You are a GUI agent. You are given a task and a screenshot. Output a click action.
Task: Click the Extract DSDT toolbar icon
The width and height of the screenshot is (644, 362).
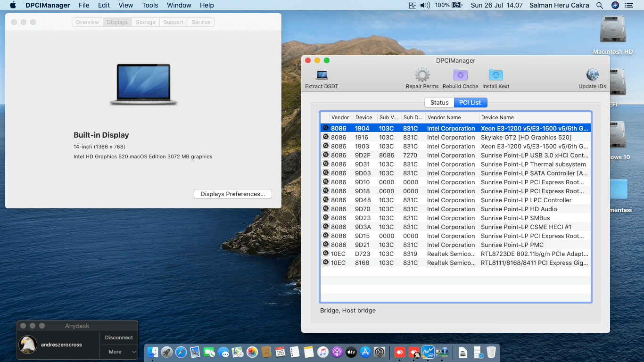pyautogui.click(x=322, y=75)
